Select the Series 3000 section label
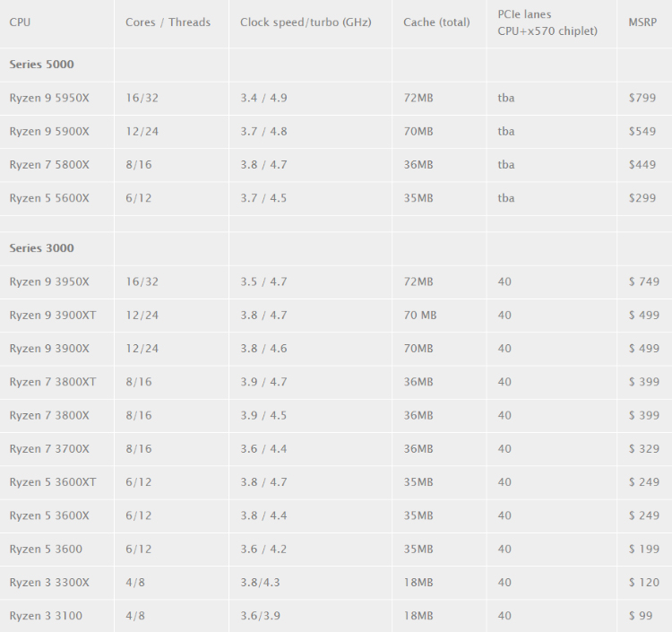The height and width of the screenshot is (632, 672). (x=41, y=248)
